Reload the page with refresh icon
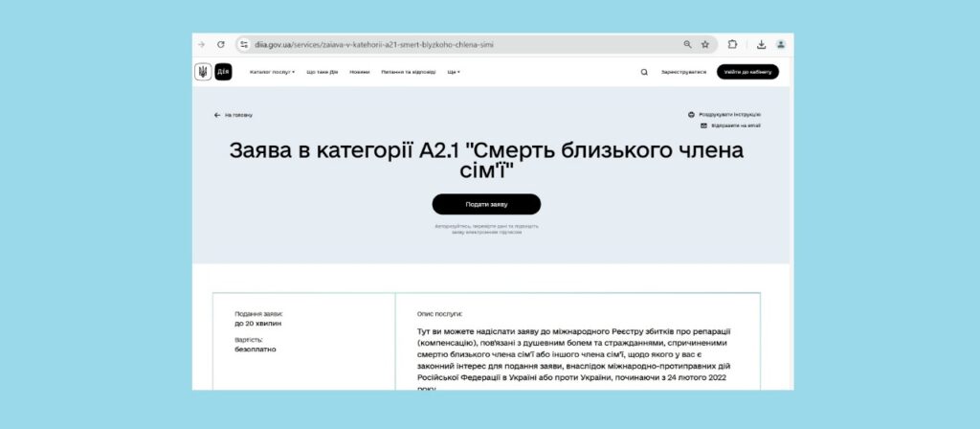This screenshot has height=429, width=980. tap(221, 44)
